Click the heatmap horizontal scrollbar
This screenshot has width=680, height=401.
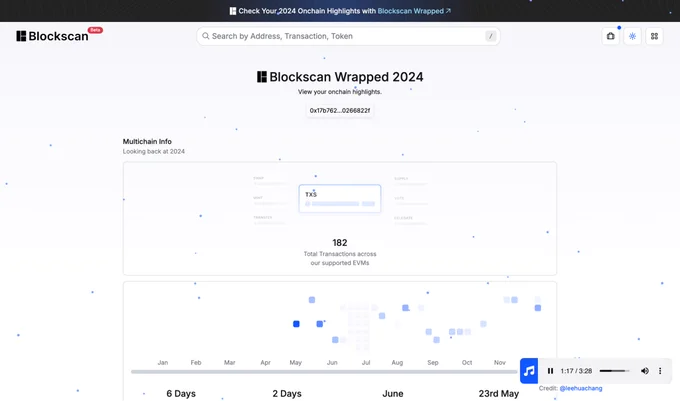324,372
